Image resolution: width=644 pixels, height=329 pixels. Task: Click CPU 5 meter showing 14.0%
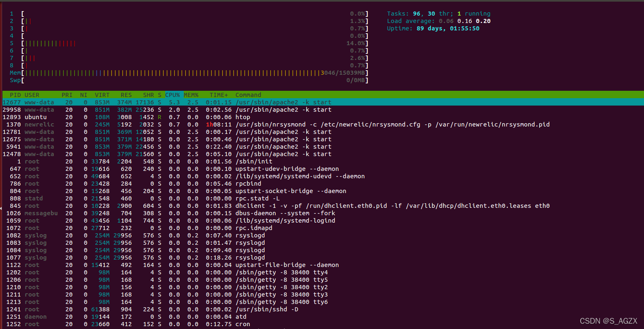tap(189, 43)
